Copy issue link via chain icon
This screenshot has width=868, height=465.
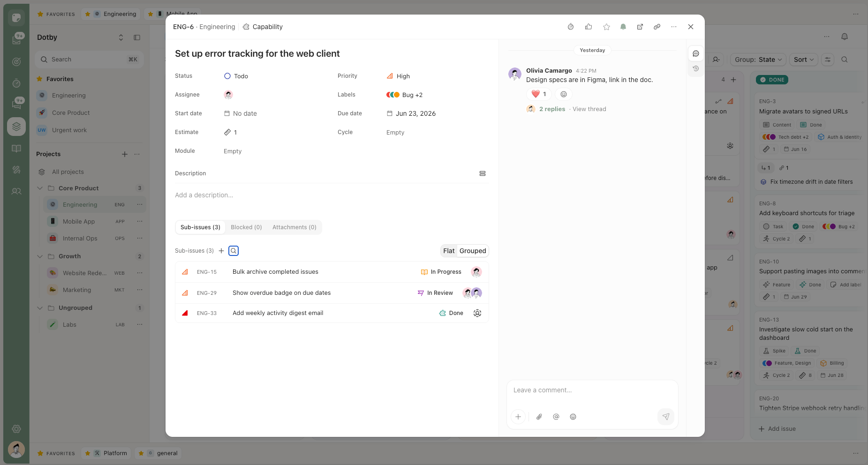click(657, 27)
